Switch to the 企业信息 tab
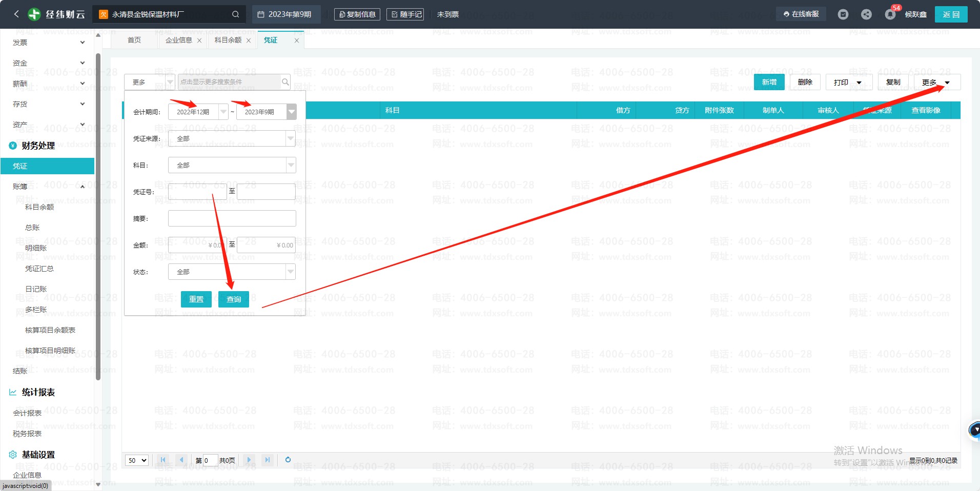 178,40
